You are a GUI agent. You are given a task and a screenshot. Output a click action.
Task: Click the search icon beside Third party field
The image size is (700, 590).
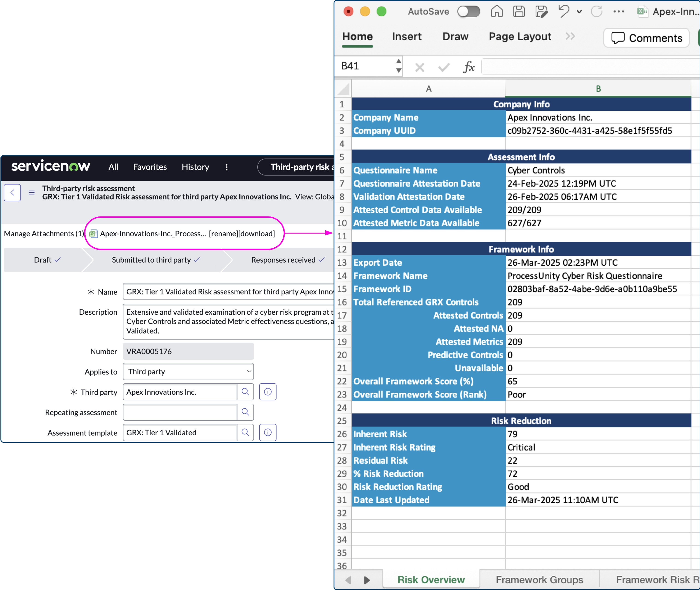point(245,392)
